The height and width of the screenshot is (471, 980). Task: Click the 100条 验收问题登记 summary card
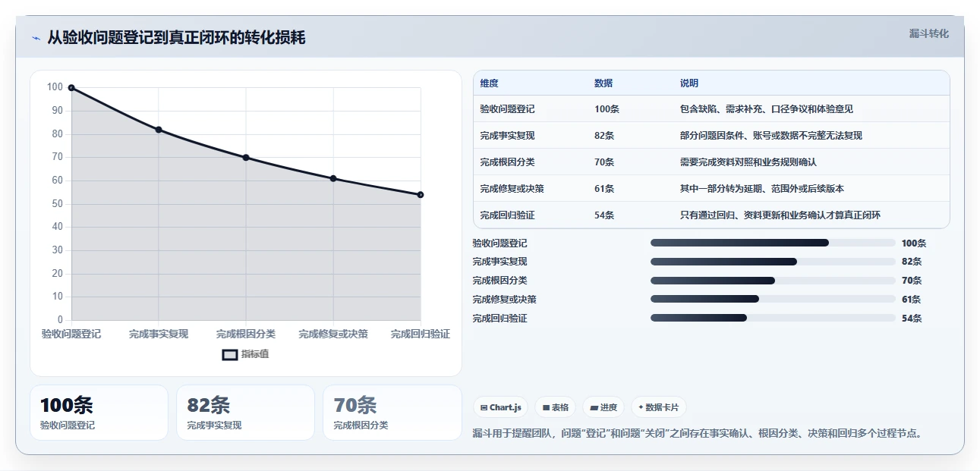[99, 413]
